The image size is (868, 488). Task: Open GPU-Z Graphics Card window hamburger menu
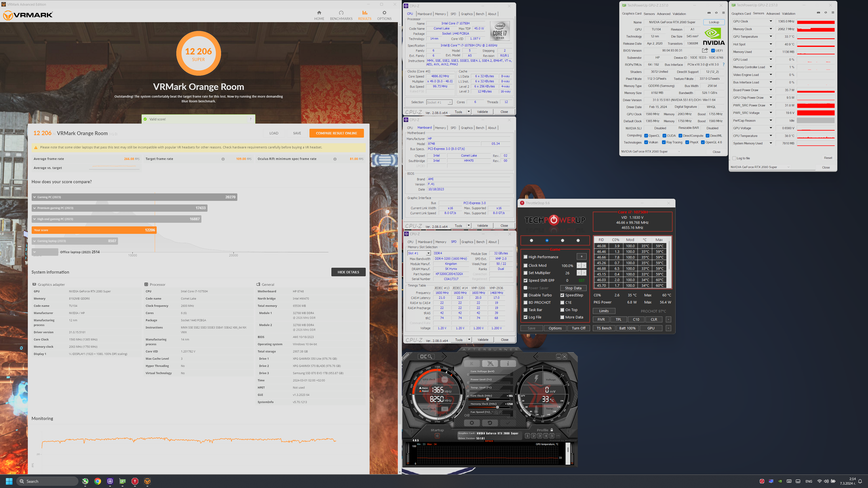pyautogui.click(x=723, y=13)
